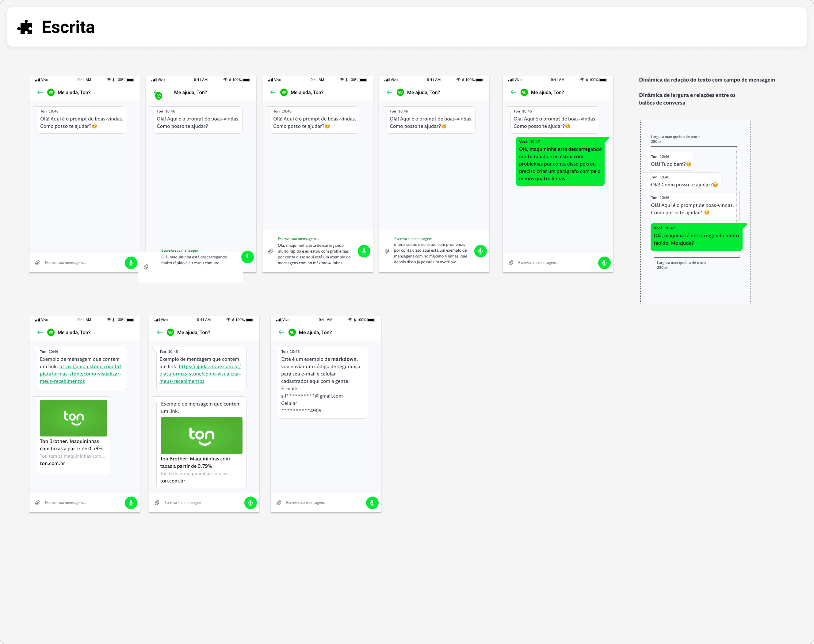Viewport: 814px width, 644px height.
Task: Click the overflowing draft ending "possui um overflow"
Action: [x=430, y=253]
